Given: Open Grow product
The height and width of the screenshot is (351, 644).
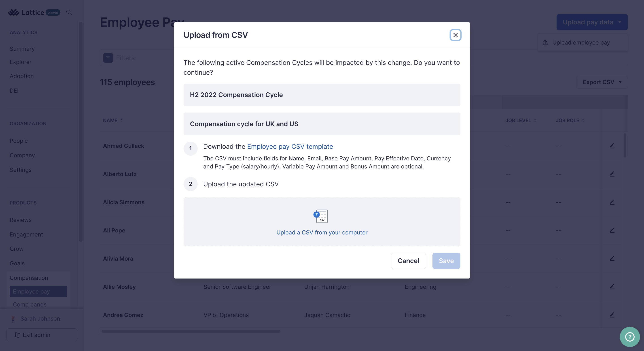Looking at the screenshot, I should pyautogui.click(x=17, y=249).
